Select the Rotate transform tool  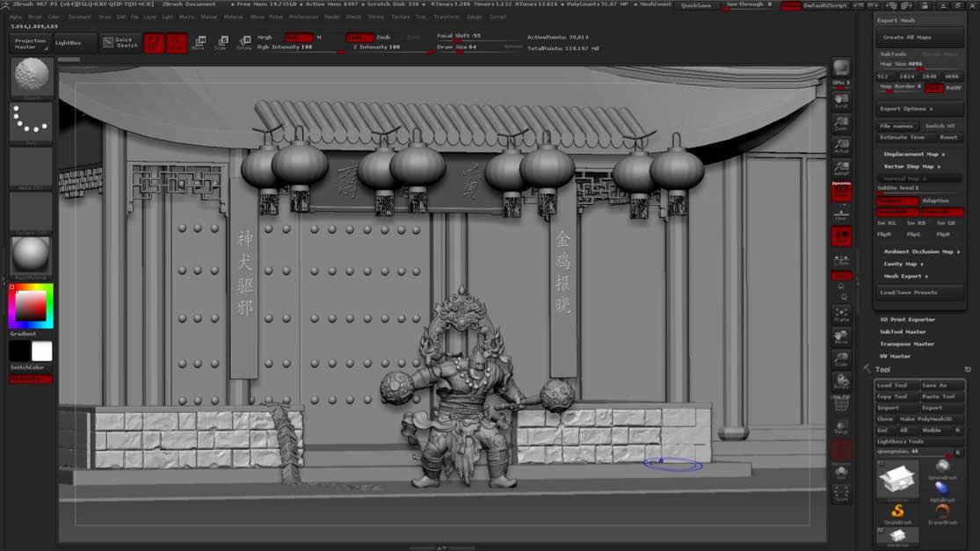coord(243,42)
